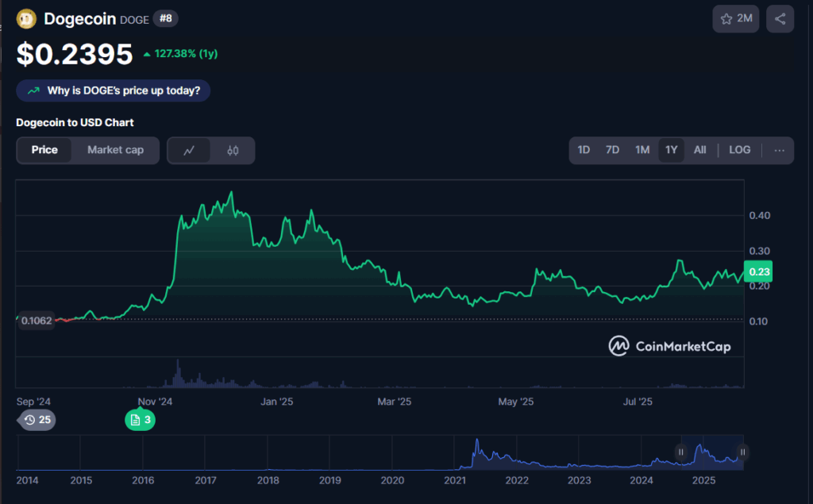Screen dimensions: 813x504
Task: Set chart range to 7D
Action: (x=612, y=150)
